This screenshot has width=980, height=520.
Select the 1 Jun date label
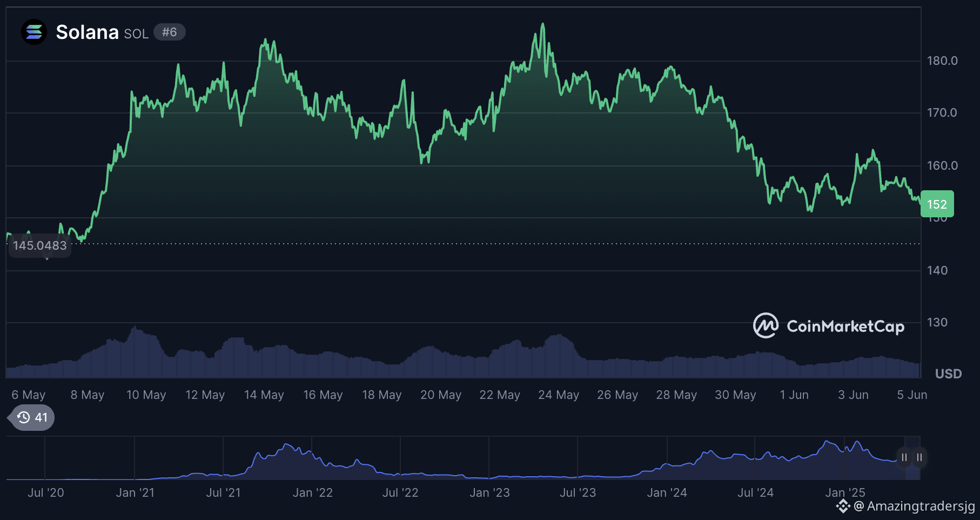point(794,395)
